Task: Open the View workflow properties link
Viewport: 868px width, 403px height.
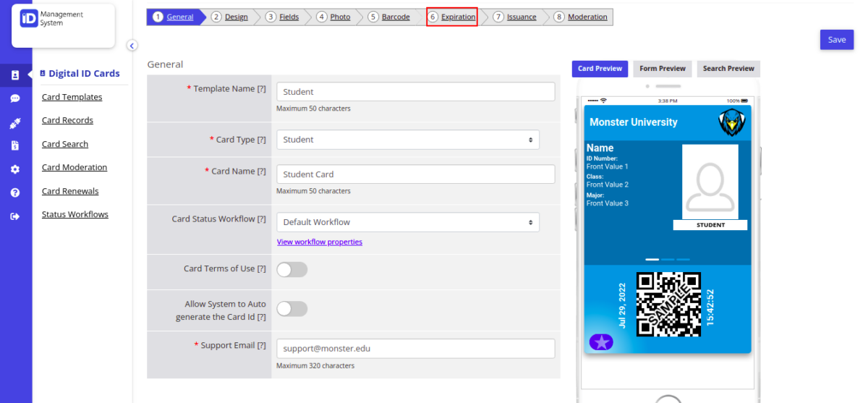Action: click(320, 242)
